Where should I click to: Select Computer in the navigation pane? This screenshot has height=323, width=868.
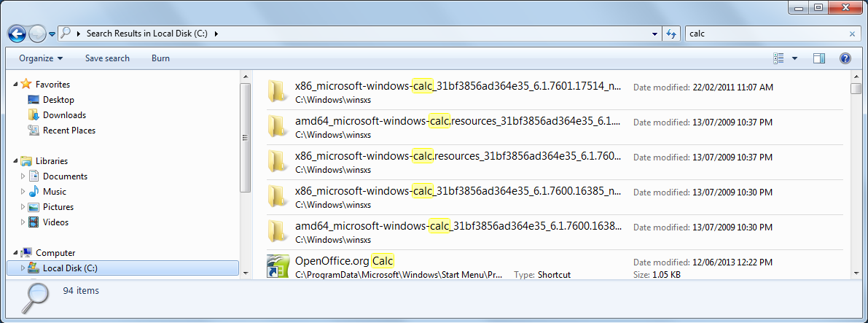(x=55, y=252)
